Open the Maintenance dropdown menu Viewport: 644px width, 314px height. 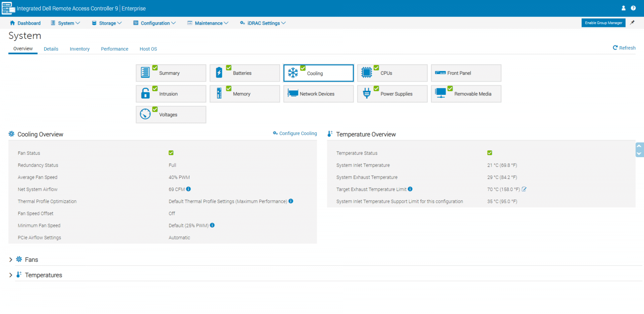tap(208, 23)
